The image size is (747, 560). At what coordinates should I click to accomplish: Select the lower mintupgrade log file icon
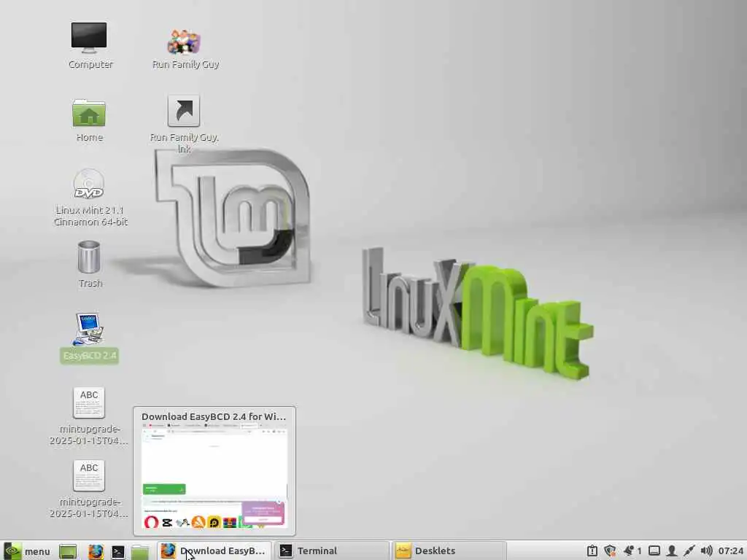coord(89,475)
